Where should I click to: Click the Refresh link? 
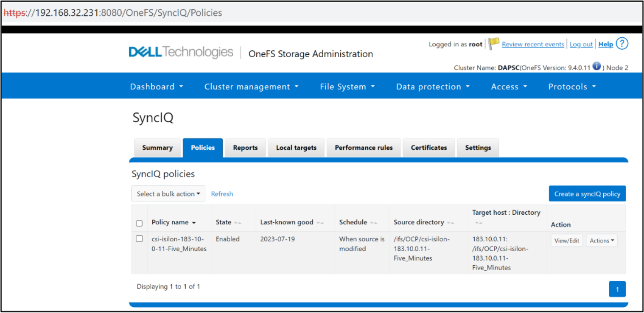[222, 194]
